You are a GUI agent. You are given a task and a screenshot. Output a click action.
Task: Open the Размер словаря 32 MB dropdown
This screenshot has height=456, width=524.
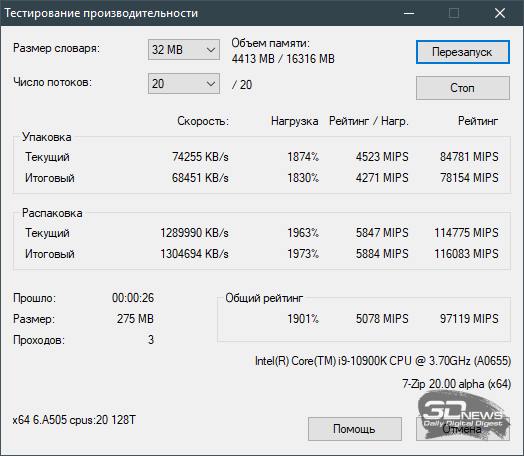tap(184, 50)
